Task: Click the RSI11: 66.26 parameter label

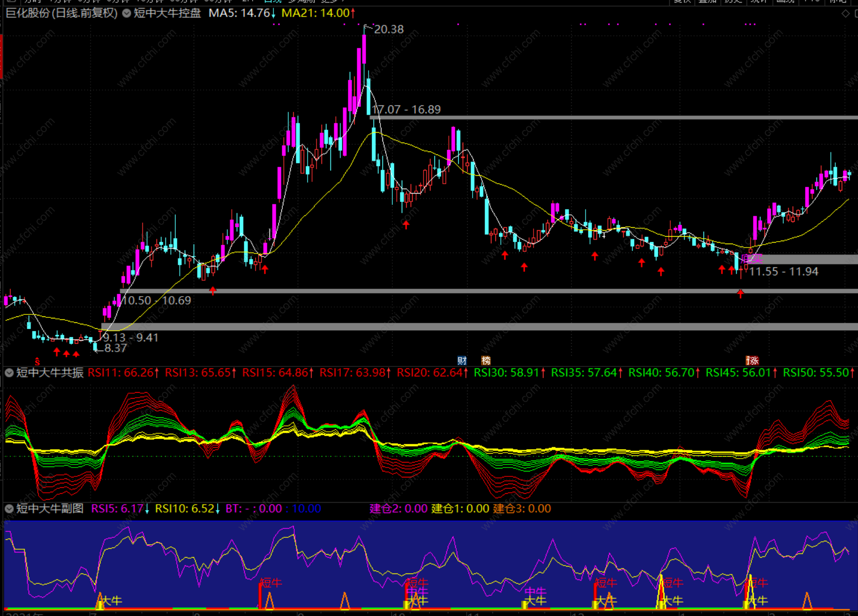Action: pyautogui.click(x=123, y=373)
